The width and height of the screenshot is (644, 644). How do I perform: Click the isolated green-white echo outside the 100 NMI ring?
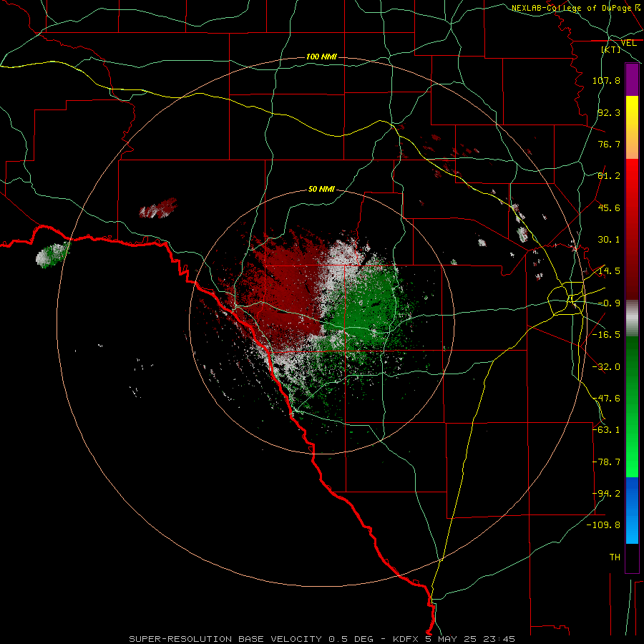[52, 255]
